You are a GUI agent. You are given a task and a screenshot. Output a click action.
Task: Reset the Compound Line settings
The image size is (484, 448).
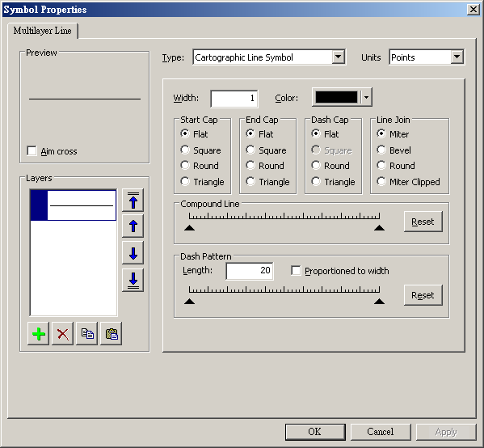coord(423,222)
